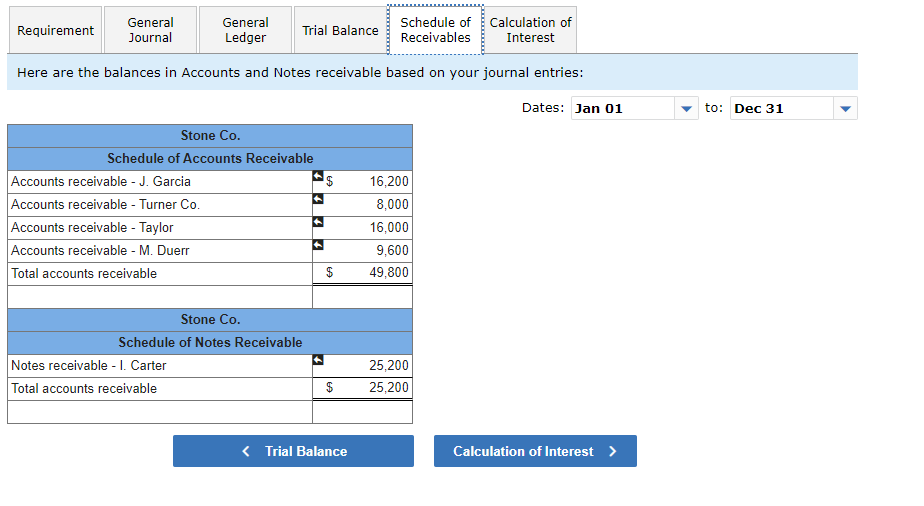Select the Accounts receivable - J. Garcia row label
This screenshot has width=924, height=506.
pos(101,181)
